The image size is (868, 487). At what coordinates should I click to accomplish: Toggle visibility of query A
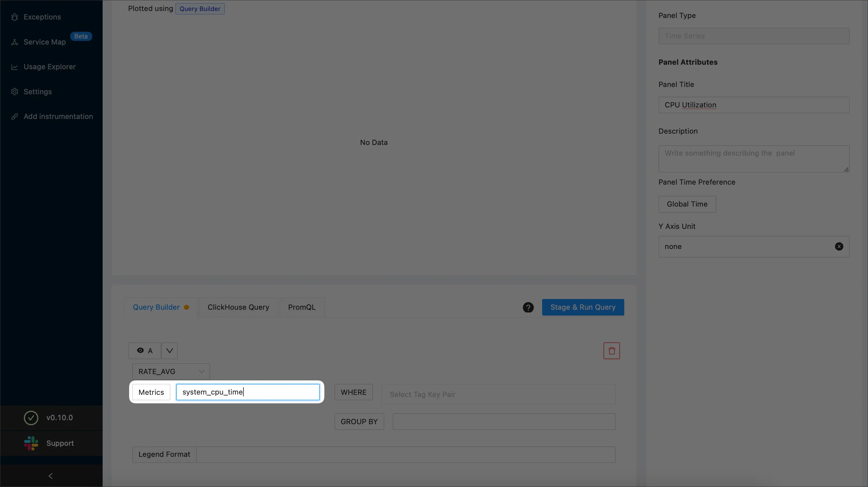pos(140,351)
